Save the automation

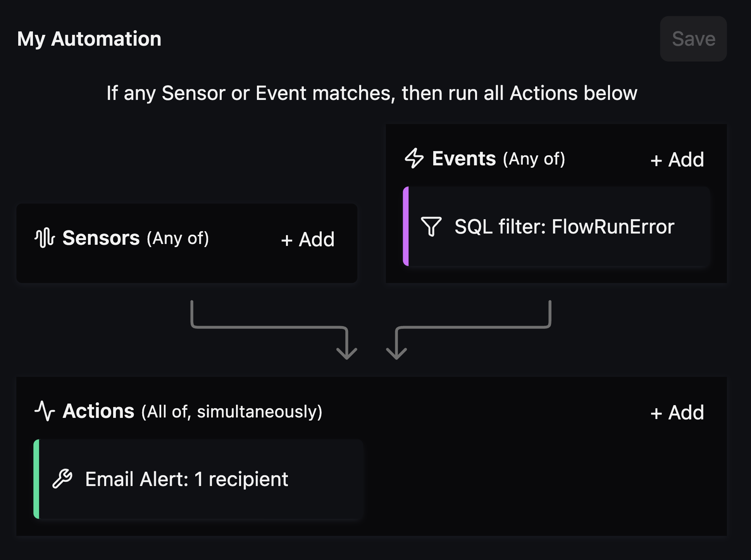coord(693,39)
